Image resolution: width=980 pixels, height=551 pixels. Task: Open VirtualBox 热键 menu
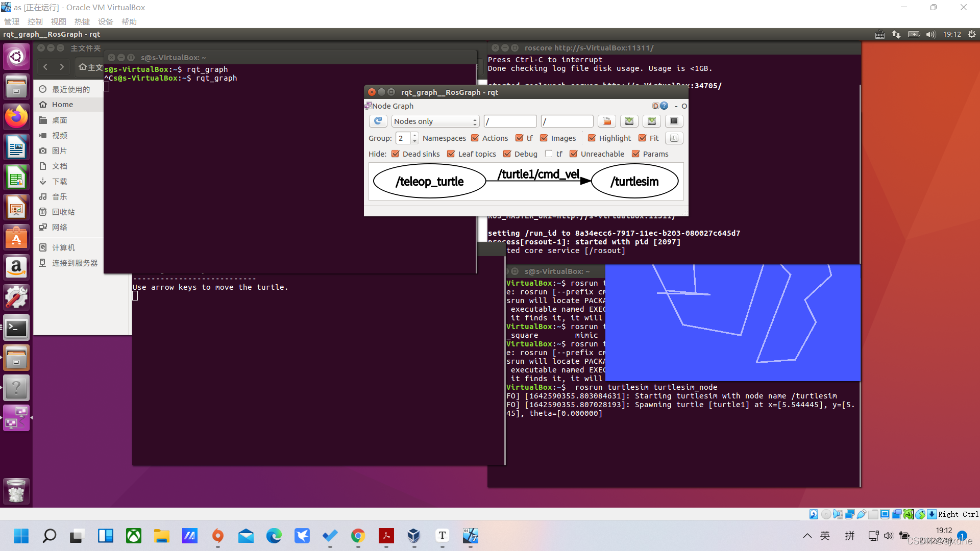pos(82,21)
